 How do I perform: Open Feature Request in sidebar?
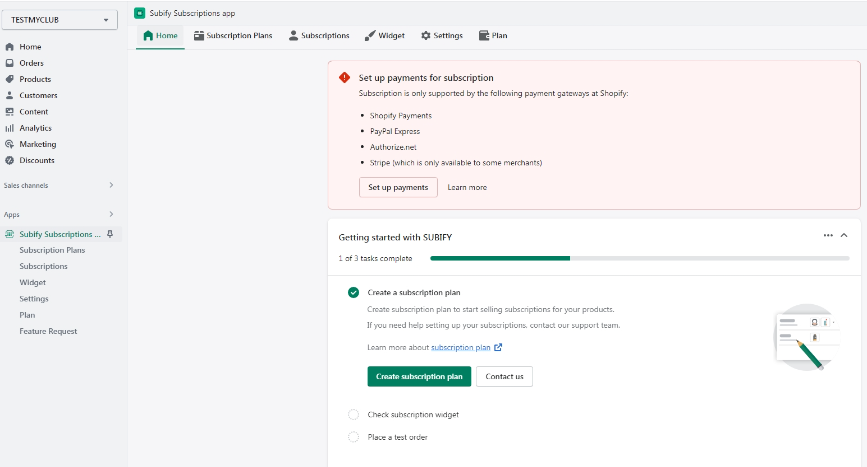(x=48, y=331)
